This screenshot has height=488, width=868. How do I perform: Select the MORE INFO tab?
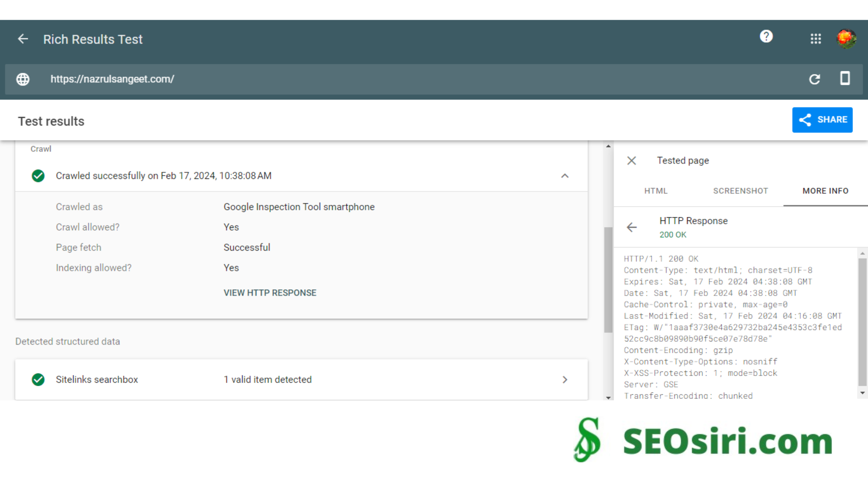point(825,191)
